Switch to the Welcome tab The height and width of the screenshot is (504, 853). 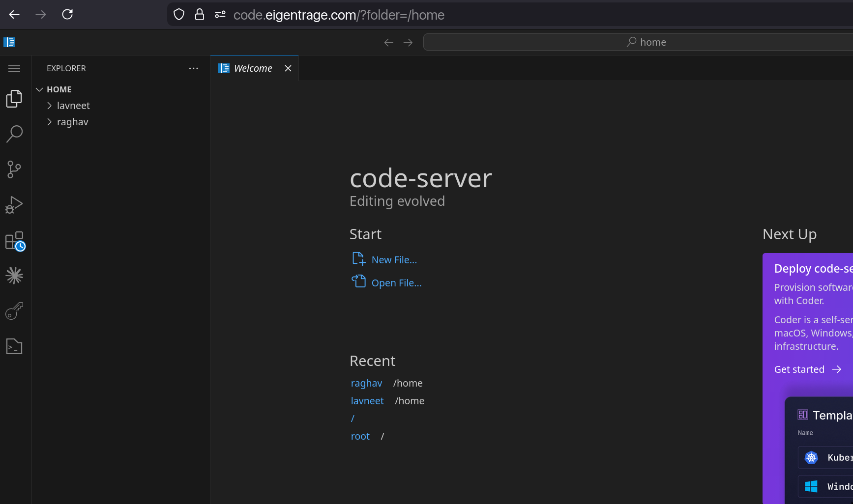tap(252, 68)
